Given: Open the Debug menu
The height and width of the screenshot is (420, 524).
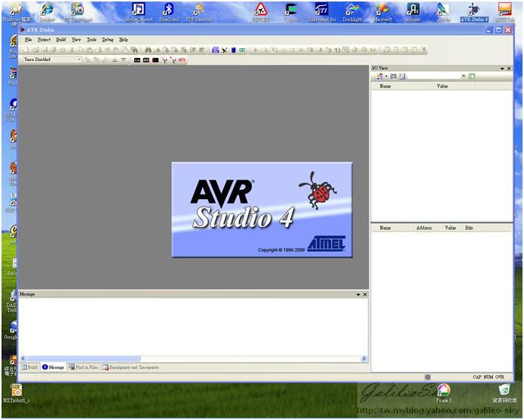Looking at the screenshot, I should [108, 40].
